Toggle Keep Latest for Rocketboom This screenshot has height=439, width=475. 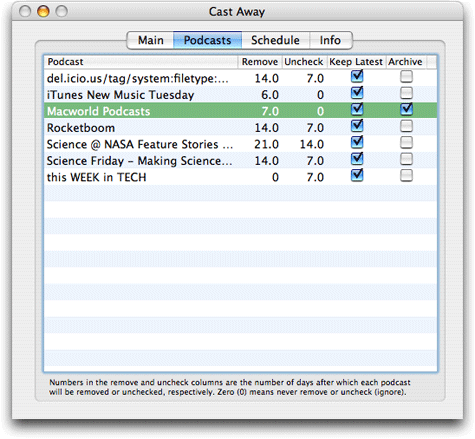[x=357, y=126]
